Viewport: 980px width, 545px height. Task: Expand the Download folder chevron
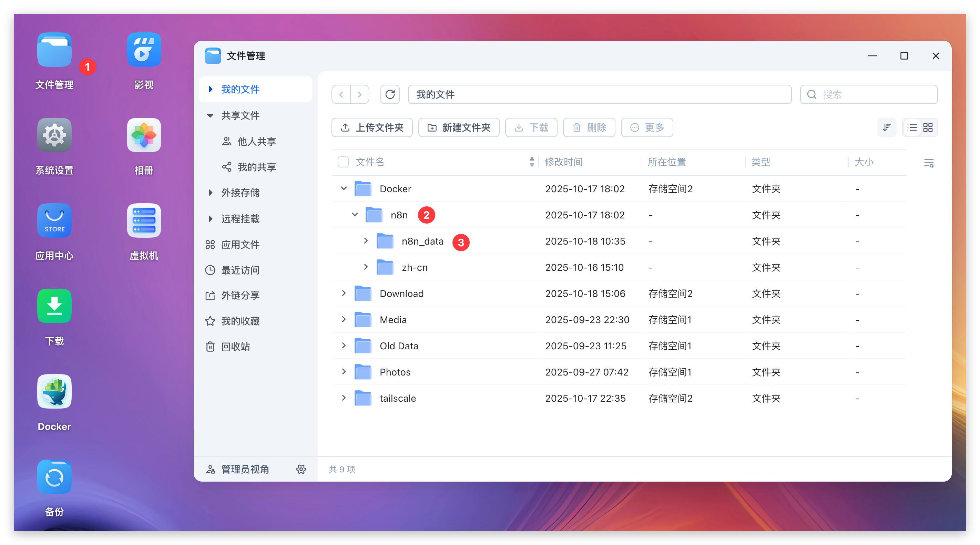click(344, 293)
